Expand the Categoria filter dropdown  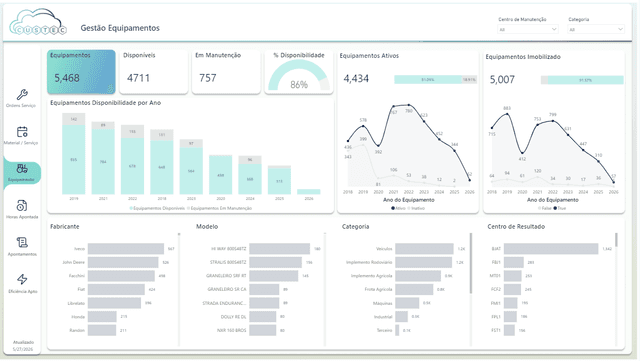pyautogui.click(x=596, y=29)
